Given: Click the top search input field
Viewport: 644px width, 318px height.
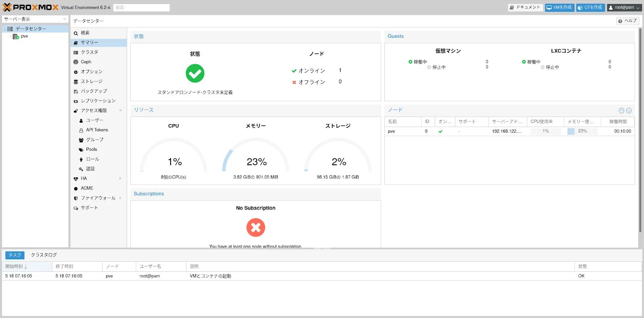Looking at the screenshot, I should 142,8.
